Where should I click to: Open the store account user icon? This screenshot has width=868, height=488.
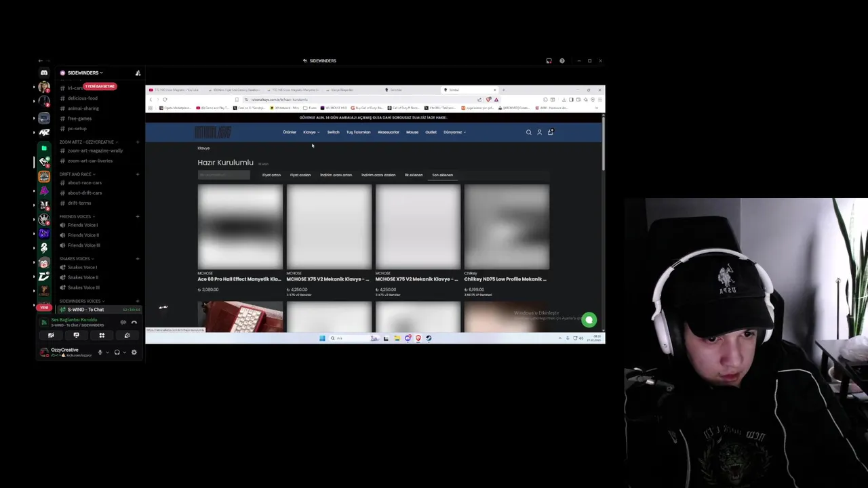(x=540, y=132)
